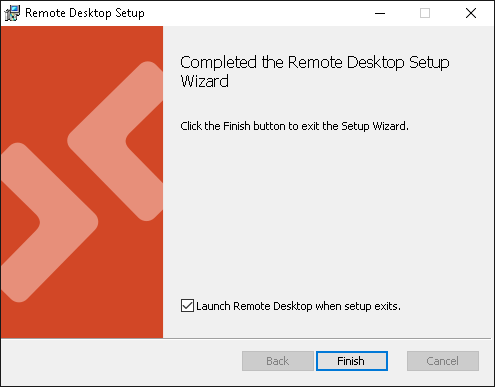Screen dimensions: 495x387
Task: Click the disabled Back button
Action: (278, 361)
